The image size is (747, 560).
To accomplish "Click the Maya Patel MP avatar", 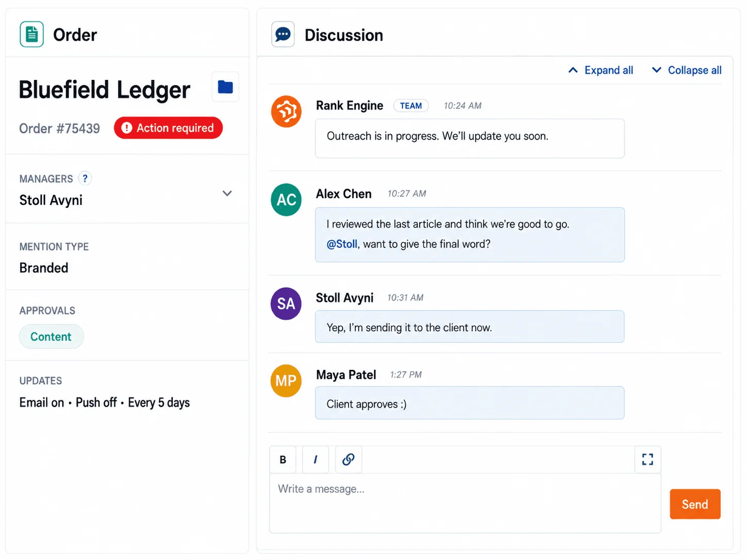I will [286, 381].
